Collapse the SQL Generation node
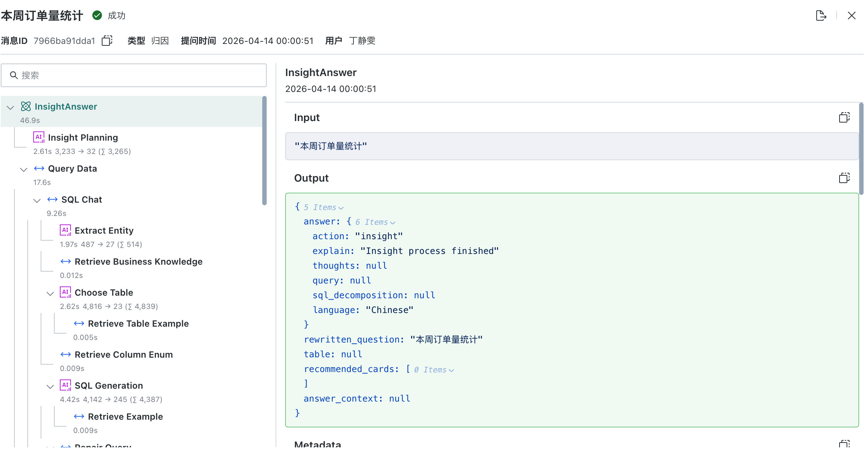 (x=50, y=386)
